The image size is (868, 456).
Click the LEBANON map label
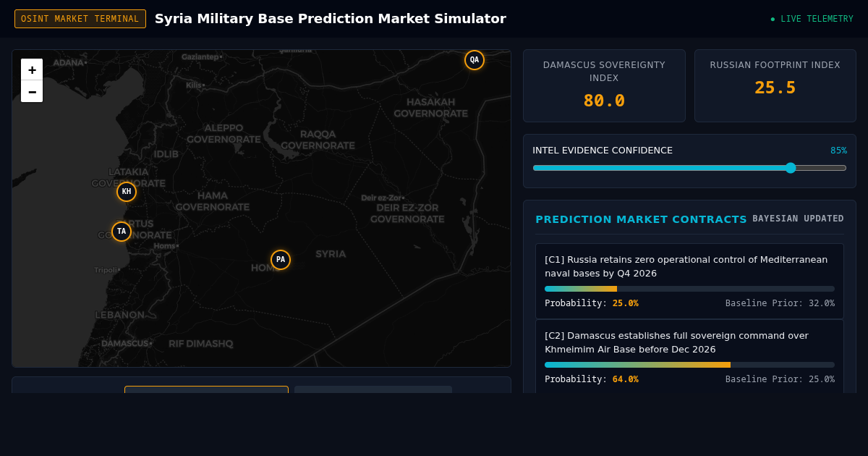pos(120,315)
